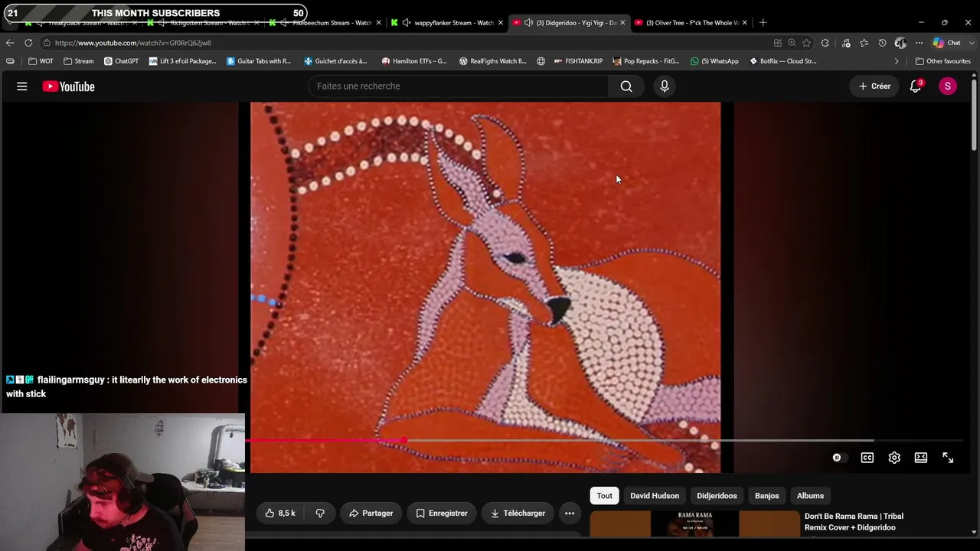Click the browser address bar URL
The image size is (980, 551).
(133, 43)
